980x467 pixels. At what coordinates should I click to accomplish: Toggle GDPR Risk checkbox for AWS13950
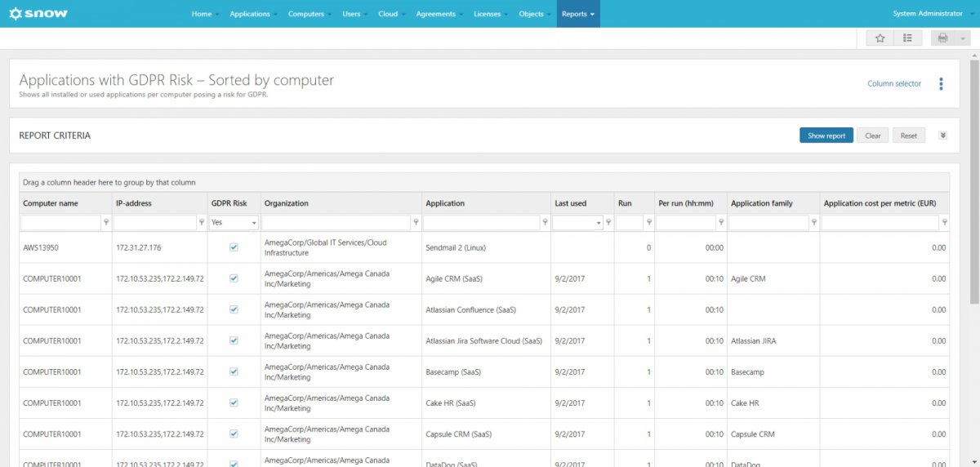[234, 247]
